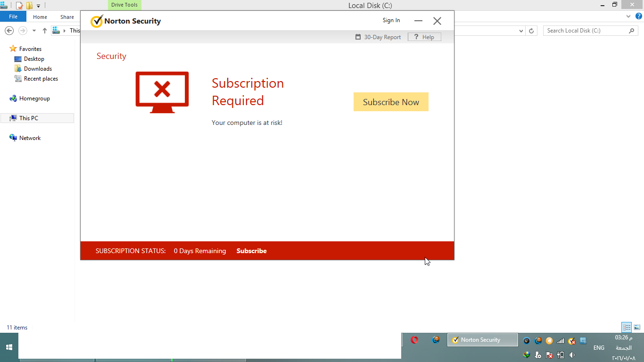The image size is (644, 362).
Task: Click the forward arrow in Explorer
Action: click(23, 31)
